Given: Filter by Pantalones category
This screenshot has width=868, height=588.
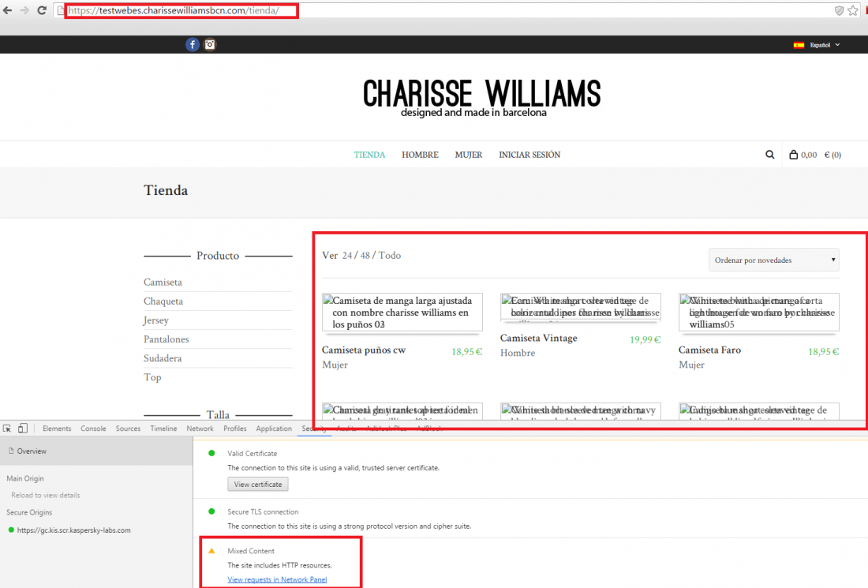Looking at the screenshot, I should pos(166,339).
